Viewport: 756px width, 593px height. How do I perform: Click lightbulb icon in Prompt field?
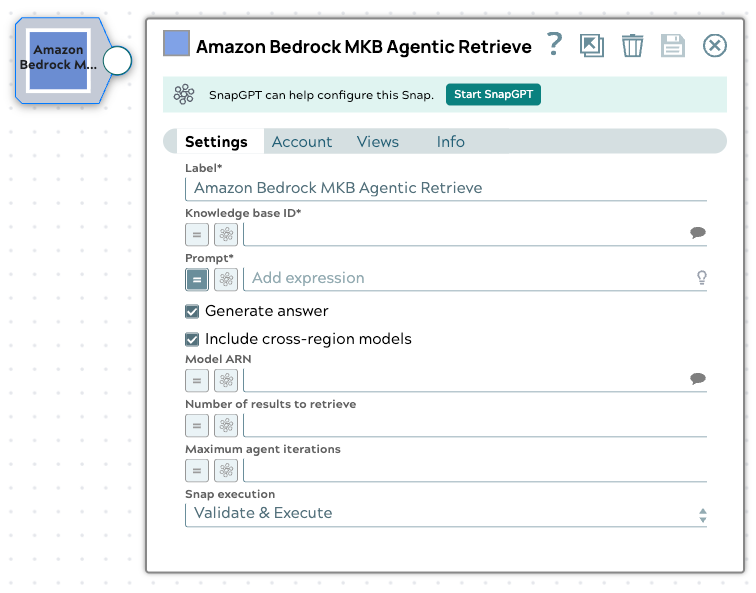[702, 278]
